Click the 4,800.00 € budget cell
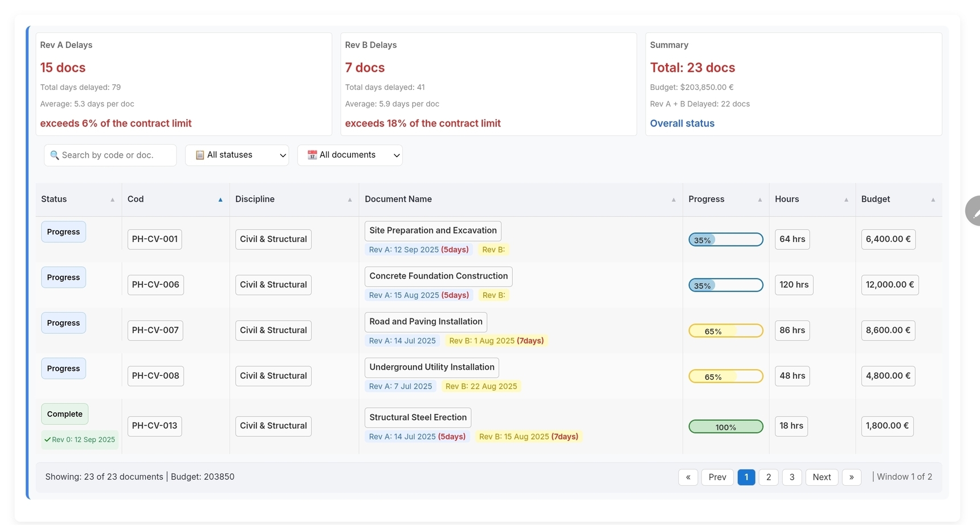The width and height of the screenshot is (980, 532). pyautogui.click(x=888, y=376)
